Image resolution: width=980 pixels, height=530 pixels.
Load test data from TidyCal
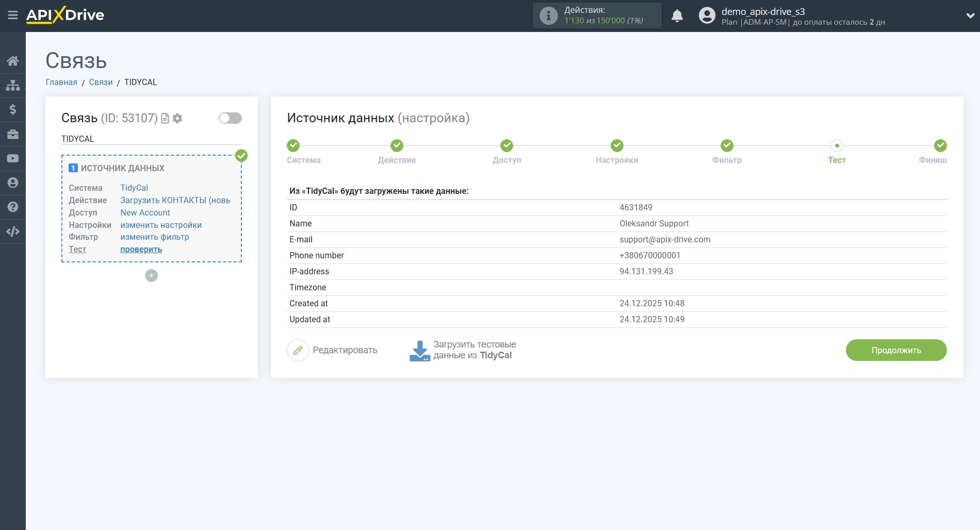click(x=463, y=350)
